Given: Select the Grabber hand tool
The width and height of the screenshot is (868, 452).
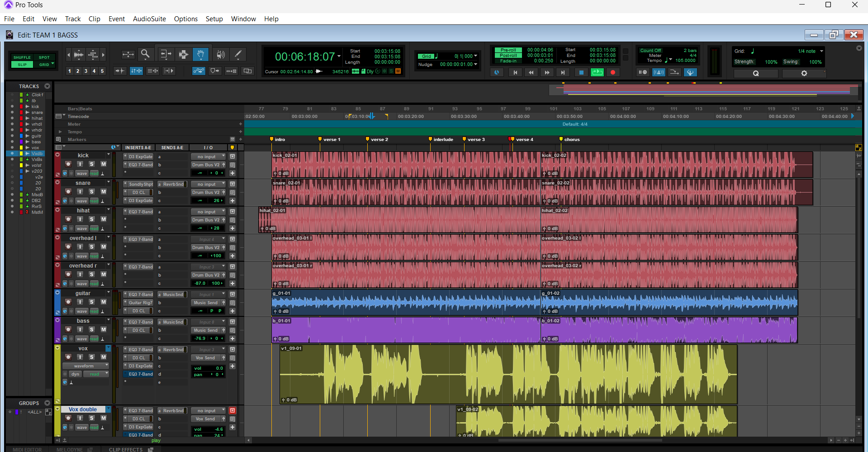Looking at the screenshot, I should click(x=200, y=54).
